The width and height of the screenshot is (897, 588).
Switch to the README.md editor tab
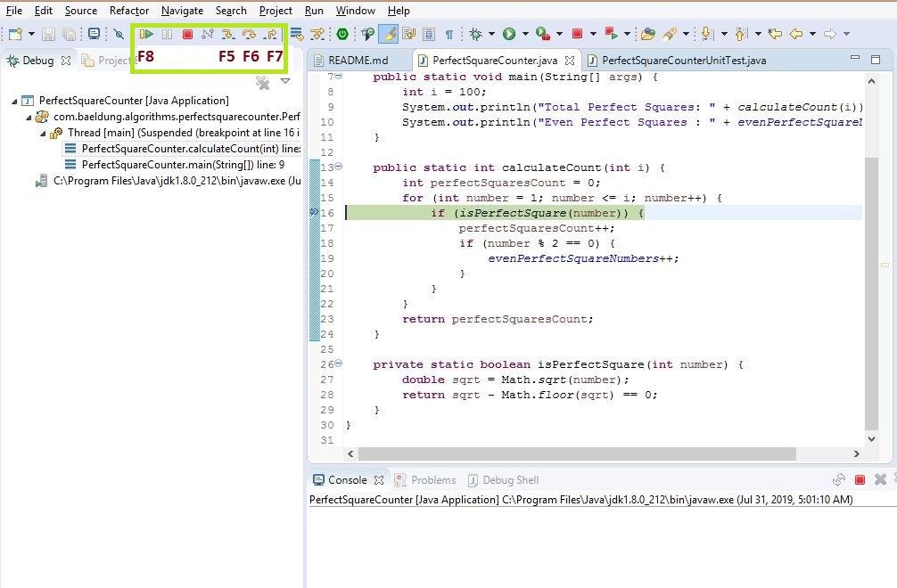358,61
